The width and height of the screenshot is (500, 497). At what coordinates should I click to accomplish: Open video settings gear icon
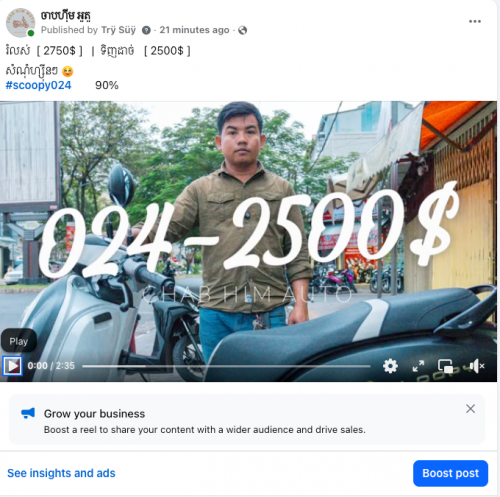pos(390,366)
